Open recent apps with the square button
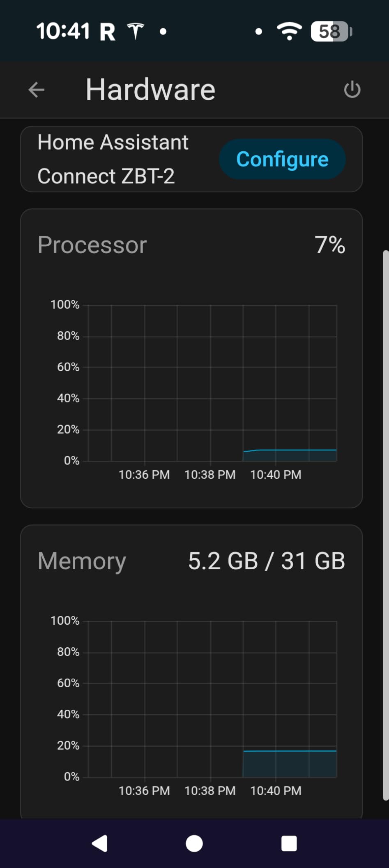The height and width of the screenshot is (868, 389). 289,844
